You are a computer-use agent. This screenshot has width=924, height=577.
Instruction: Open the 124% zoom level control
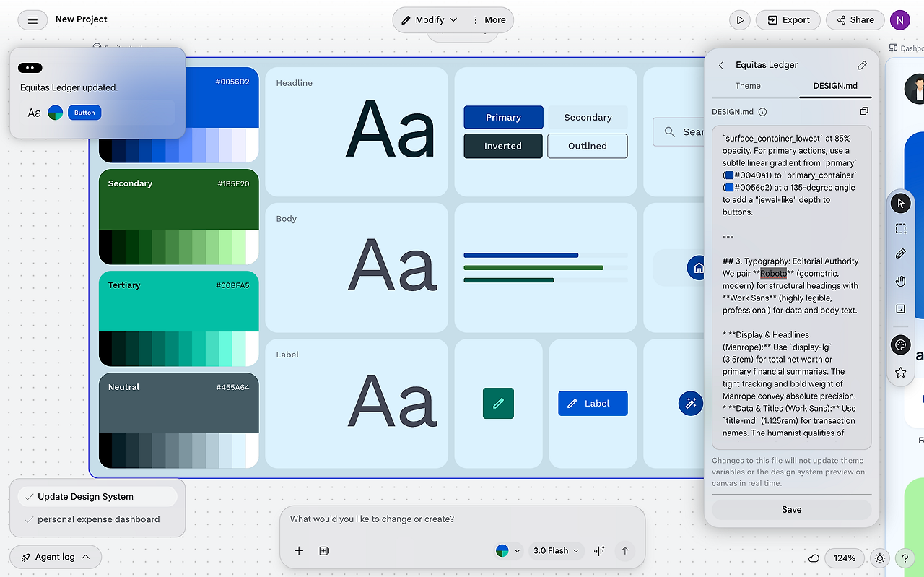point(845,558)
